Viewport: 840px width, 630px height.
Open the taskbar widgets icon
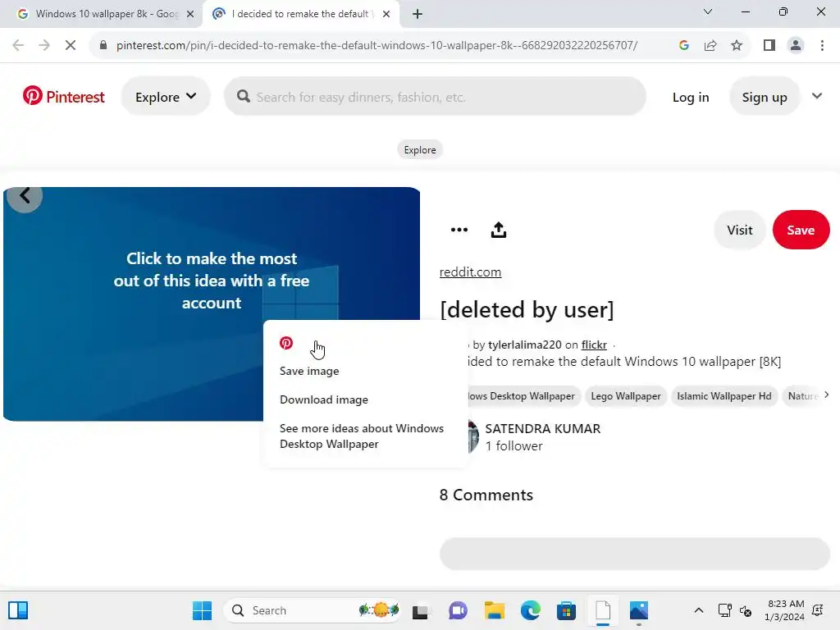[18, 610]
